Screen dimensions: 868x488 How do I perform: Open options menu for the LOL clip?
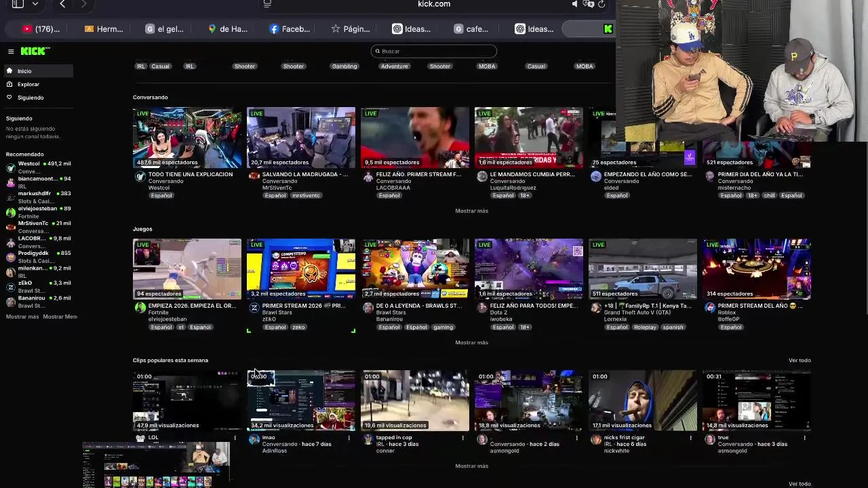pos(235,438)
